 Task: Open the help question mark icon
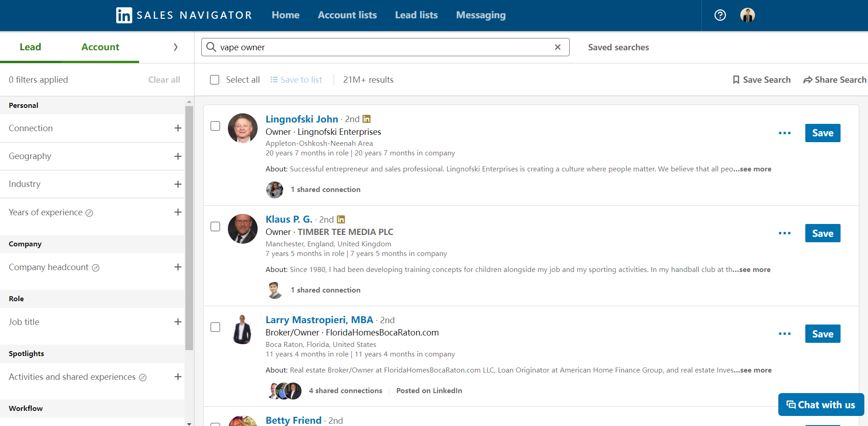click(x=720, y=15)
